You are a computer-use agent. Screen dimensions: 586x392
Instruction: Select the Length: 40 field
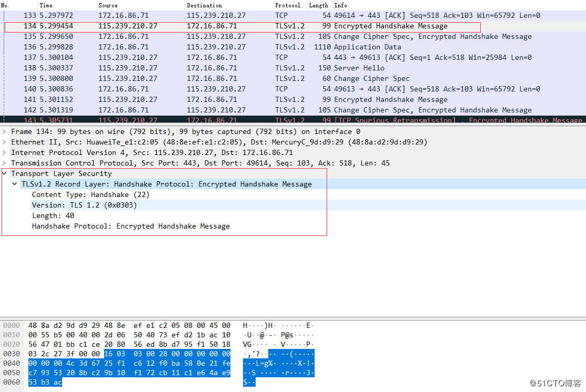click(x=53, y=215)
